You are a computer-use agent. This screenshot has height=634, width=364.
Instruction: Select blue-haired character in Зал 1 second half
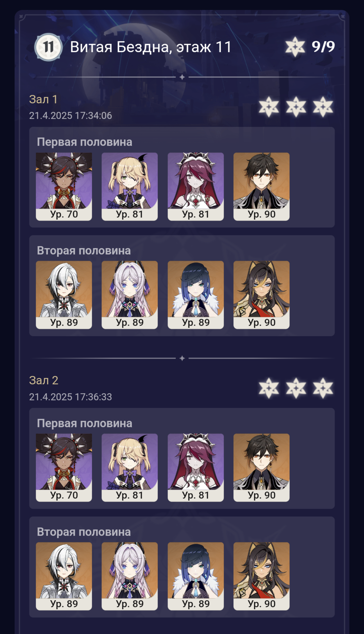(196, 295)
